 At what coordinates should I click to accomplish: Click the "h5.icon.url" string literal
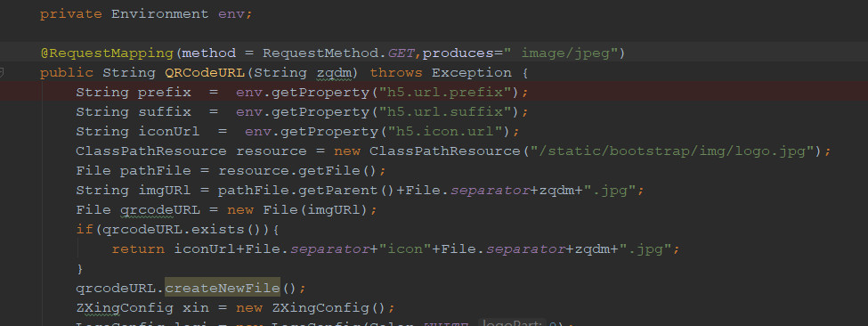(445, 131)
